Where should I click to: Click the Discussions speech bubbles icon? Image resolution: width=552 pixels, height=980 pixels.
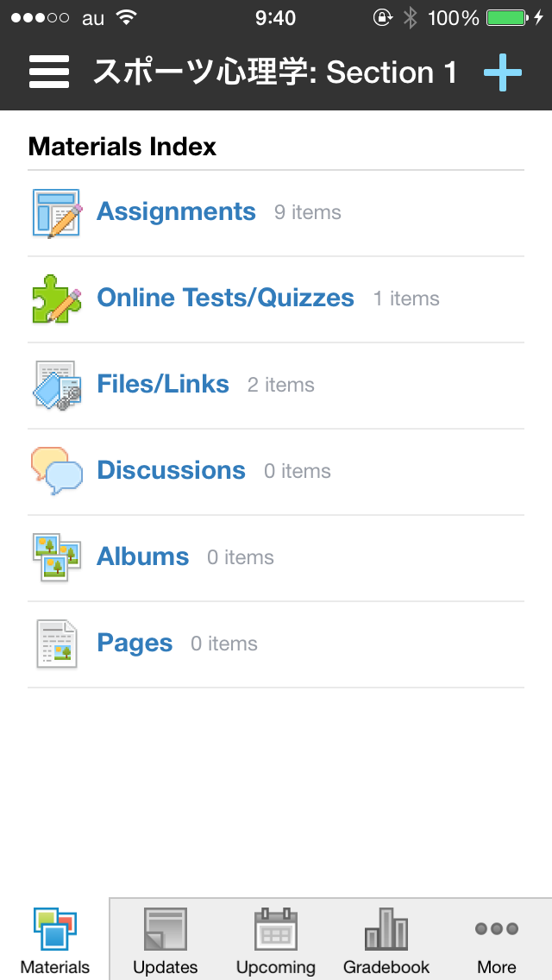[x=57, y=471]
